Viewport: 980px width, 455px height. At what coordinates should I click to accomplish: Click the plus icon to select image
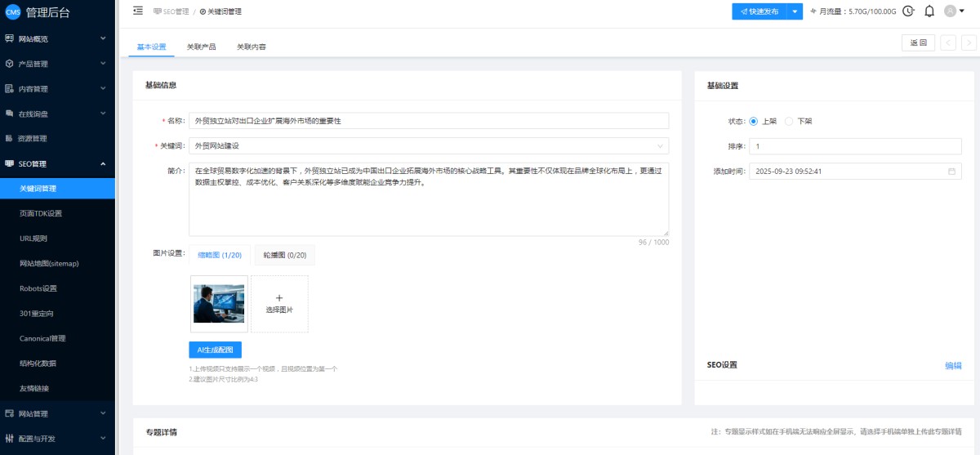click(279, 299)
